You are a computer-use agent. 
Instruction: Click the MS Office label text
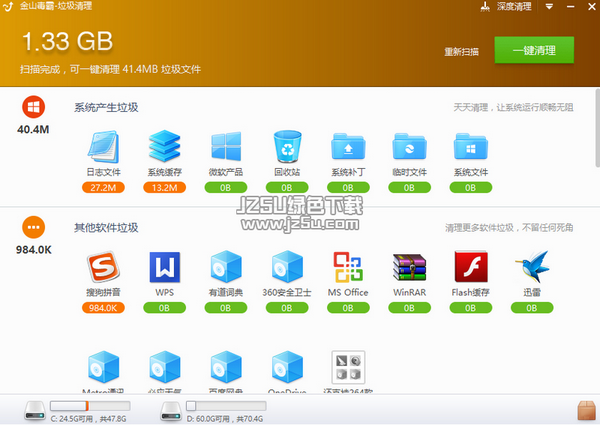pos(348,292)
